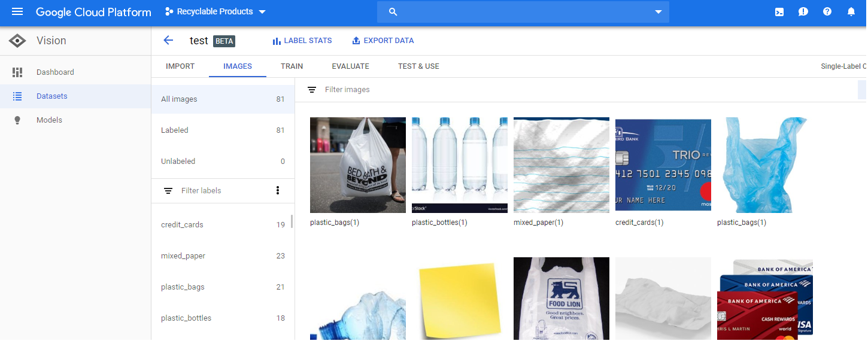Open the hamburger navigation menu
868x347 pixels.
coord(17,12)
